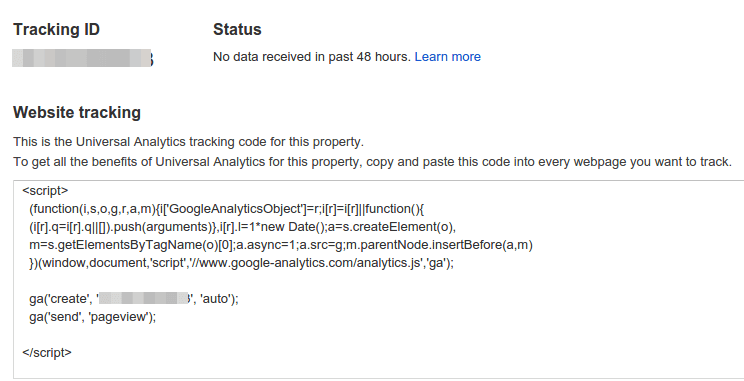Place cursor on the push(arguments) code line
The height and width of the screenshot is (381, 744).
pyautogui.click(x=242, y=227)
